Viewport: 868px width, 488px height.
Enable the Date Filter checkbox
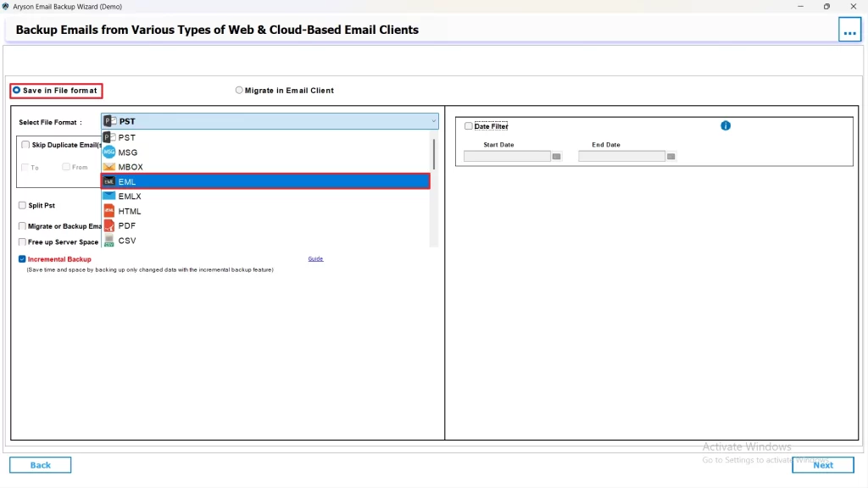pos(468,125)
